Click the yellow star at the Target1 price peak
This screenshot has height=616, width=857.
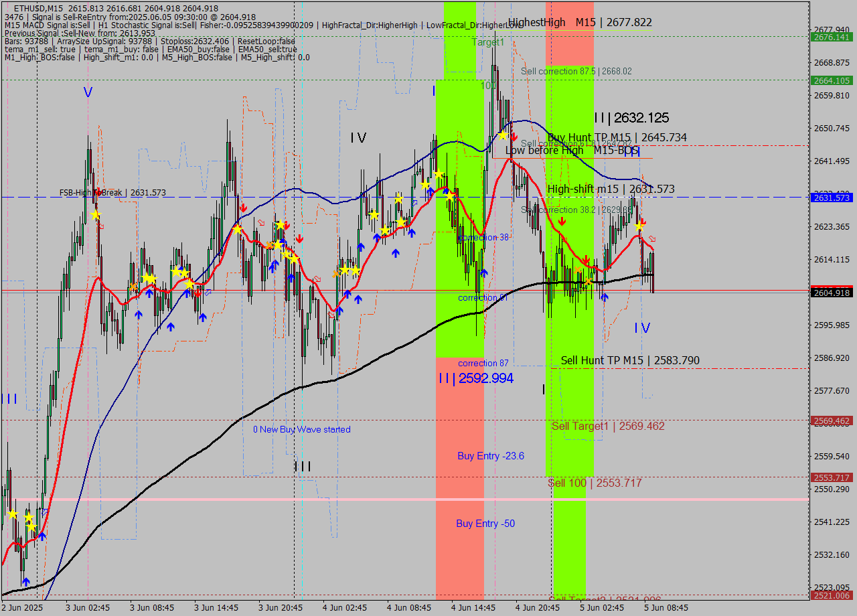click(503, 135)
